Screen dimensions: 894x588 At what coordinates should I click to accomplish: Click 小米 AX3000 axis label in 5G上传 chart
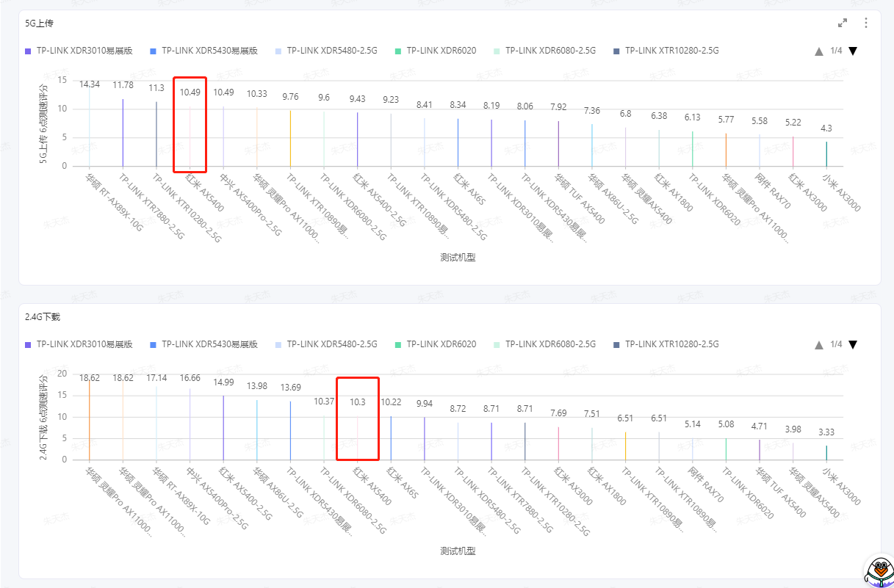pyautogui.click(x=840, y=192)
